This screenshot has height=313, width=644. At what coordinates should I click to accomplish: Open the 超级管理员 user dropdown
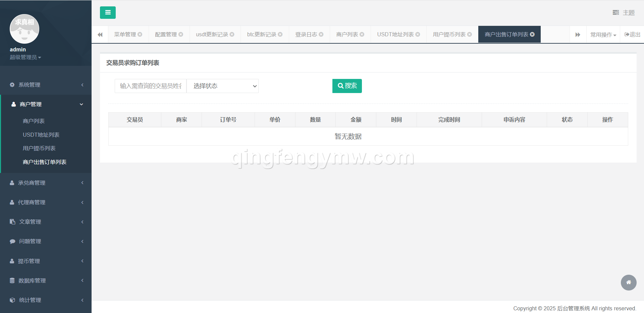tap(25, 57)
